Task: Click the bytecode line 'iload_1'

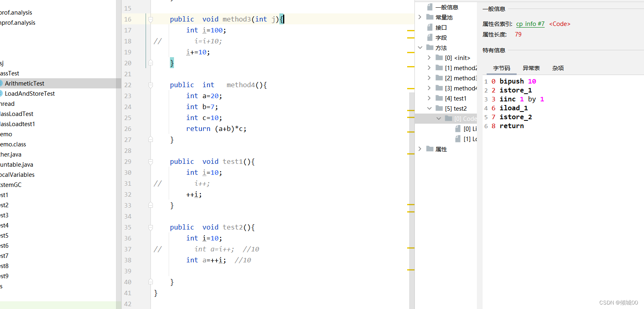Action: pos(514,108)
